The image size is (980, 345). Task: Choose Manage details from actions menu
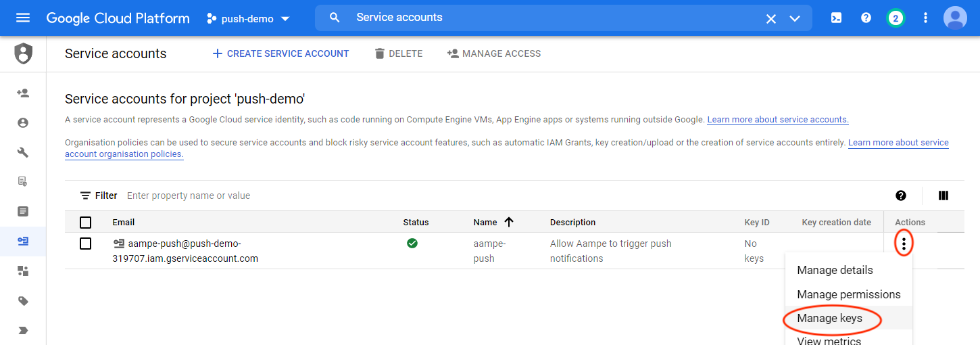pos(835,270)
